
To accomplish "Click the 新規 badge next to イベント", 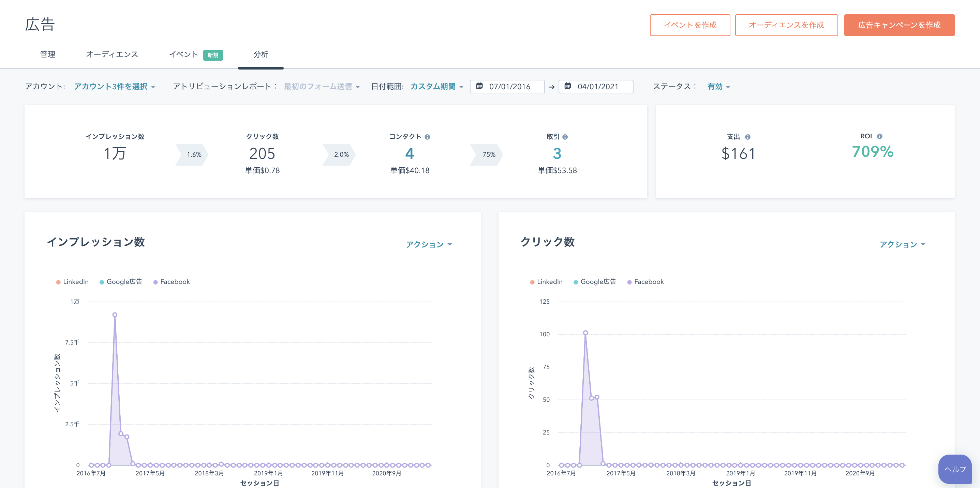I will click(213, 55).
